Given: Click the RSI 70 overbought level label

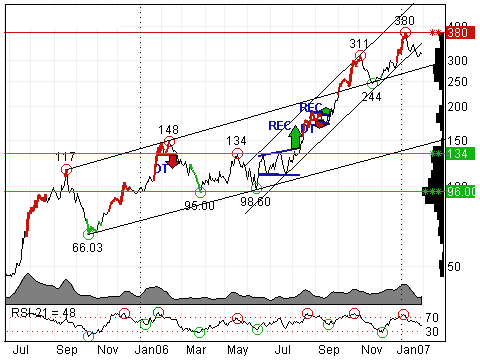Looking at the screenshot, I should point(432,318).
